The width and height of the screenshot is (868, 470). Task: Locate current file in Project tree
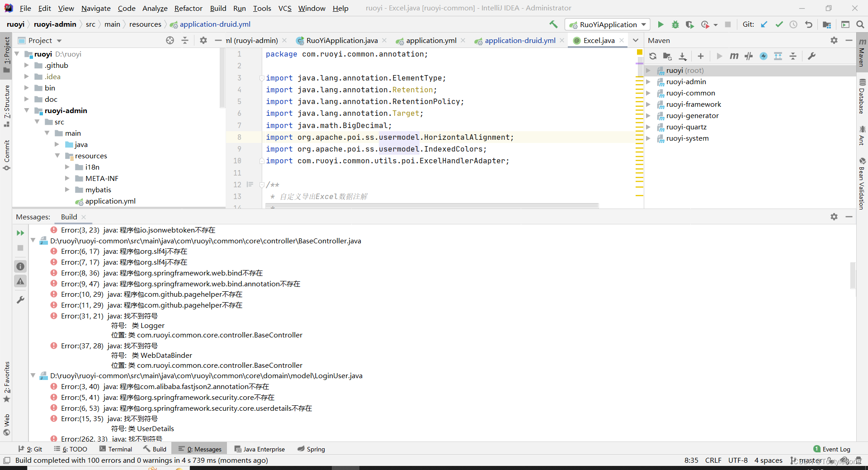170,40
